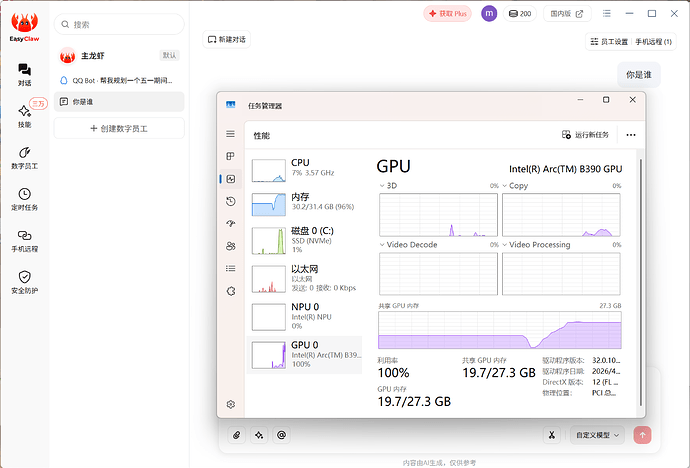Open the 技能 skills section

[24, 116]
